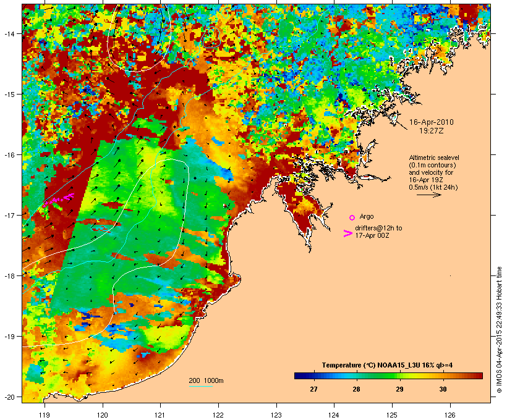The height and width of the screenshot is (420, 507).
Task: Click latitude axis label '-17'
Action: click(9, 215)
